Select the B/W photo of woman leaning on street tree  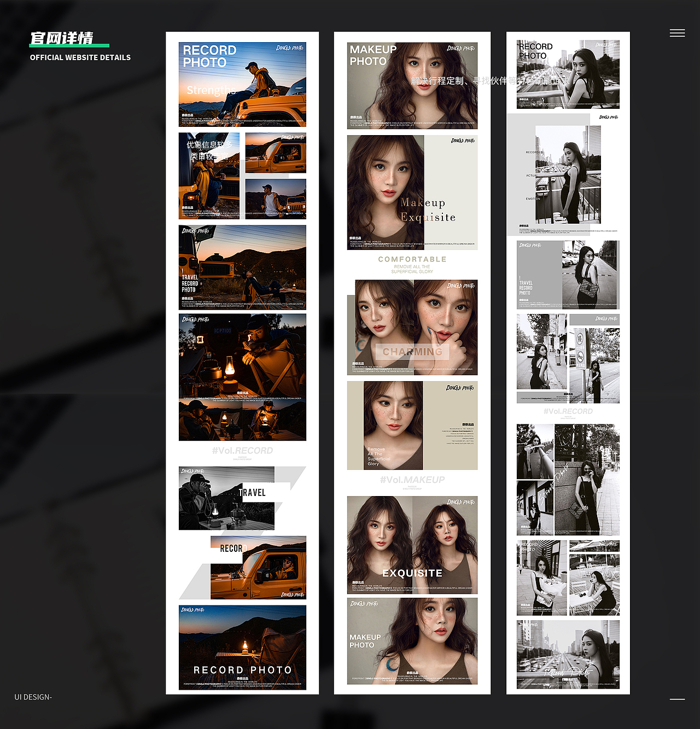(541, 352)
